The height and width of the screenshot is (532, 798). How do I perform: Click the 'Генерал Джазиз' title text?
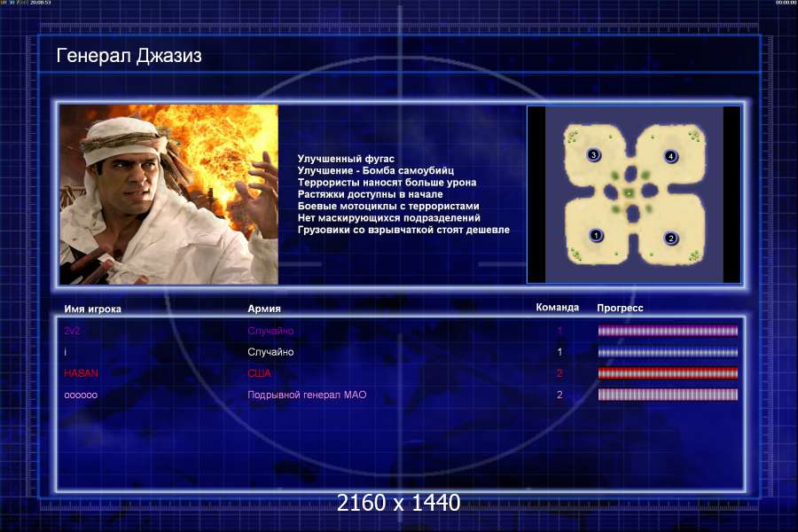pyautogui.click(x=129, y=56)
